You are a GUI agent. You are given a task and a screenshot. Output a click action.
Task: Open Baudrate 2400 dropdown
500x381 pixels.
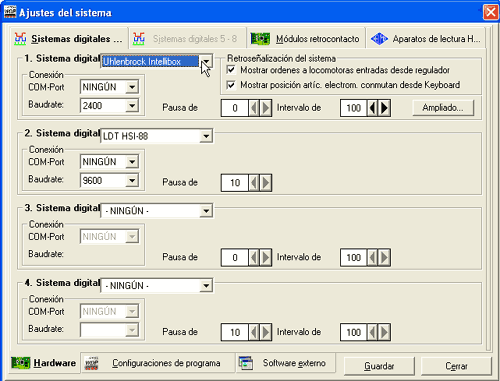click(x=132, y=106)
